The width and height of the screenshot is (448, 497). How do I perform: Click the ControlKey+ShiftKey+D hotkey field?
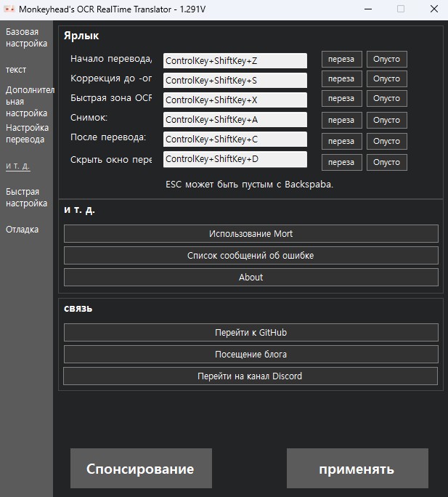[235, 159]
